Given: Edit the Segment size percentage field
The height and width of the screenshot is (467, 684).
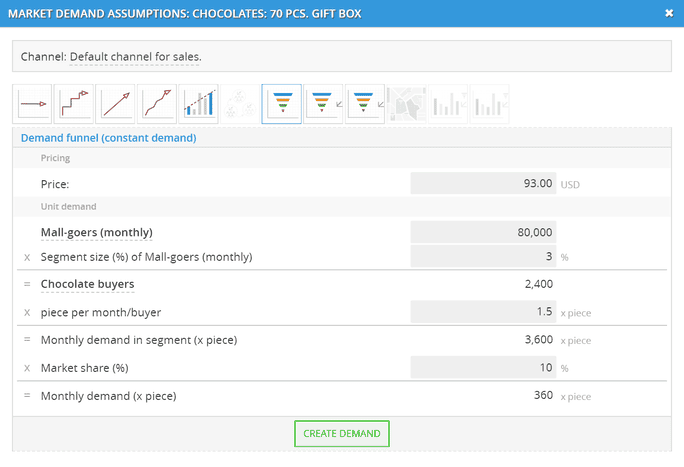Looking at the screenshot, I should pyautogui.click(x=483, y=257).
